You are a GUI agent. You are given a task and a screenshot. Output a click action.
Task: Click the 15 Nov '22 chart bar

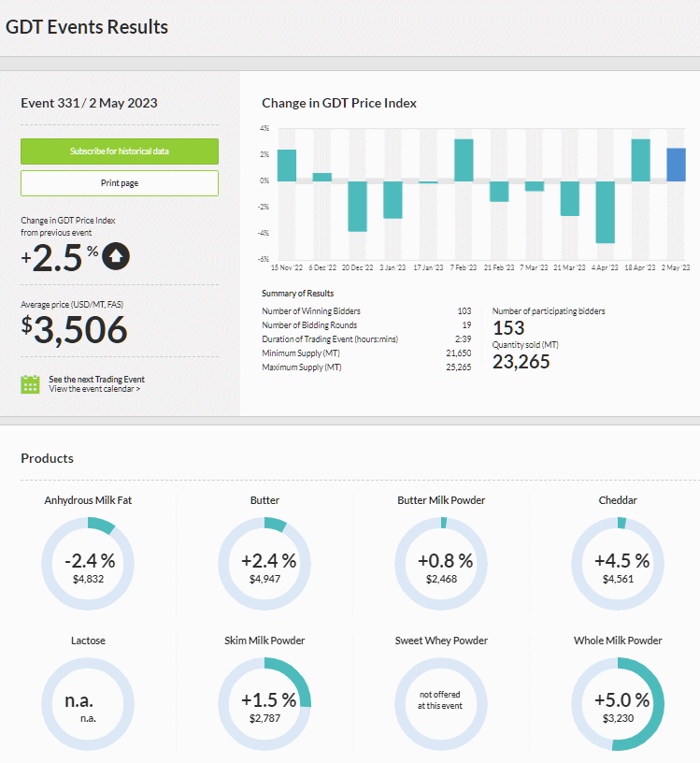click(287, 166)
